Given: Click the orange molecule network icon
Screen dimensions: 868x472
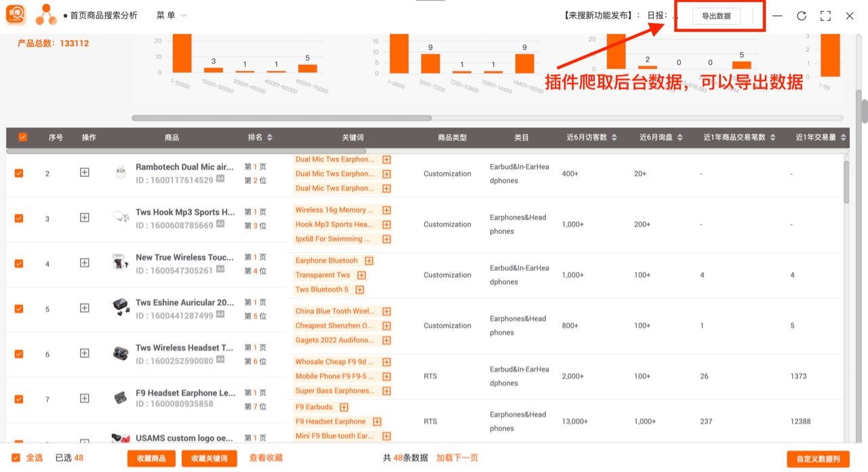Looking at the screenshot, I should pyautogui.click(x=45, y=15).
